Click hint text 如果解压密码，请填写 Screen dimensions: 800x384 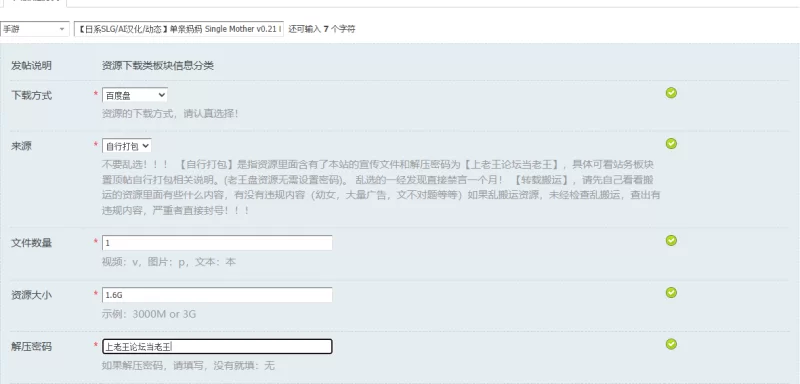pos(188,366)
